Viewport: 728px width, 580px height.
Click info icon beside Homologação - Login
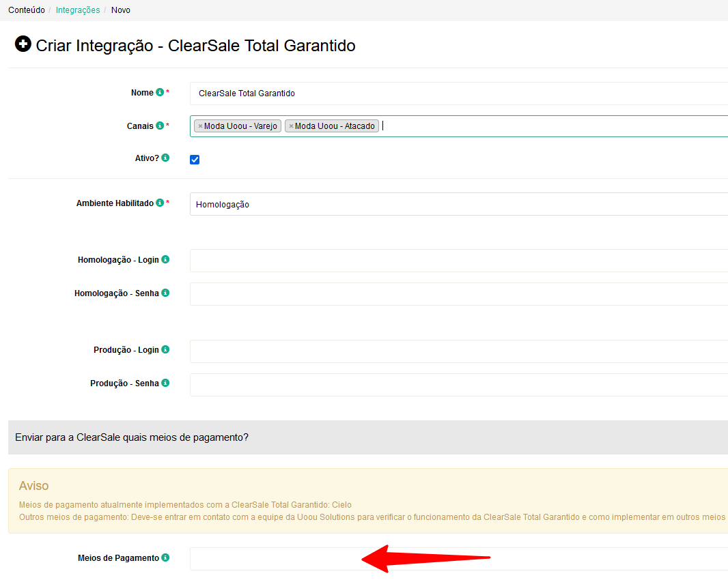[x=165, y=259]
